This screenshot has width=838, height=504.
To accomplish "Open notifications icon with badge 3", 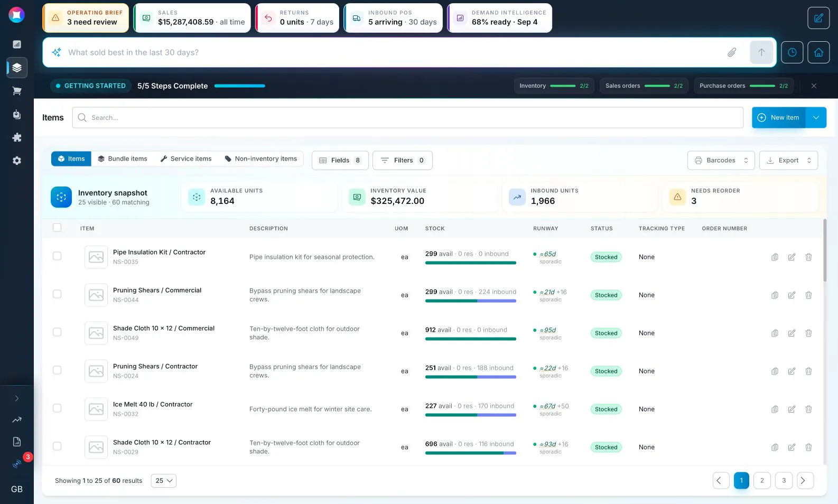I will pos(17,463).
